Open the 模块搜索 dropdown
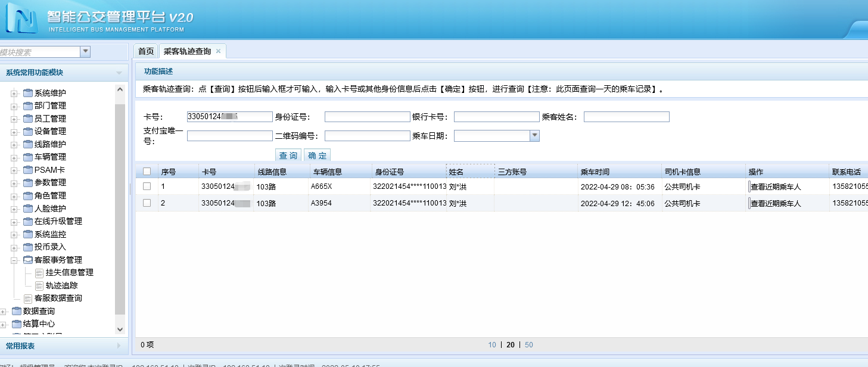Screen dimensions: 868x367 85,52
